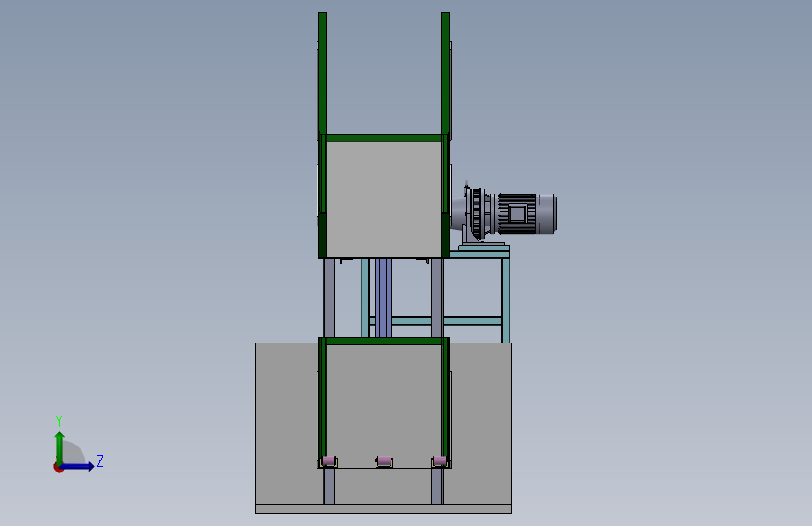The image size is (812, 526).
Task: Select the square terminal box on the motor
Action: point(517,213)
